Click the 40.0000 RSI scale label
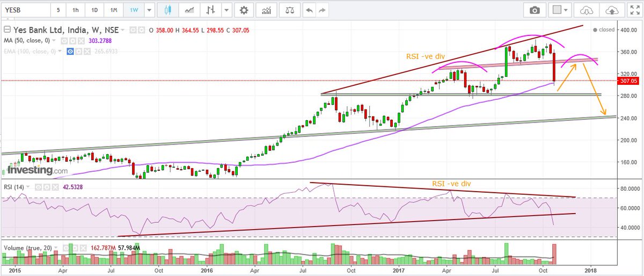Viewport: 644px width, 276px height. pos(630,227)
